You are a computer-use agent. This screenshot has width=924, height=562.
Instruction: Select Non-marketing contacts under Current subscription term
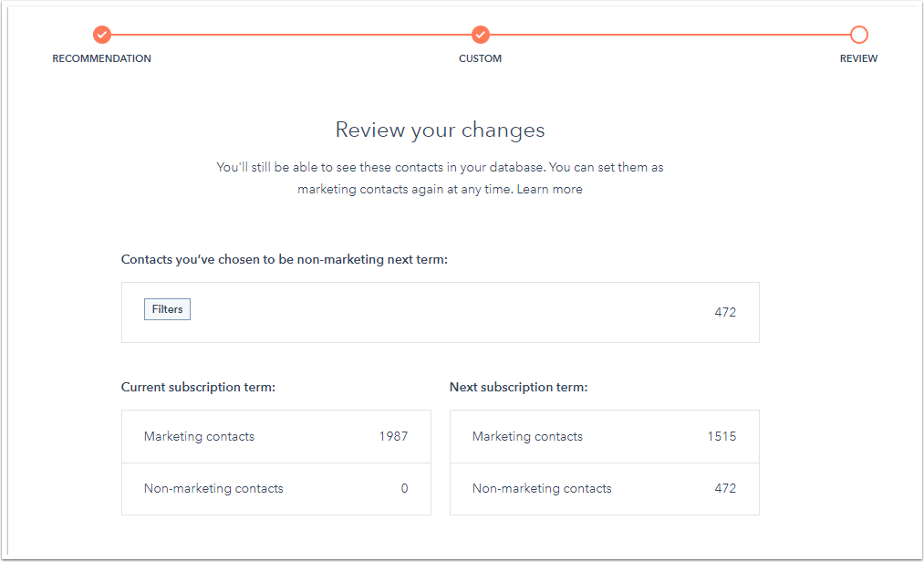click(x=213, y=488)
